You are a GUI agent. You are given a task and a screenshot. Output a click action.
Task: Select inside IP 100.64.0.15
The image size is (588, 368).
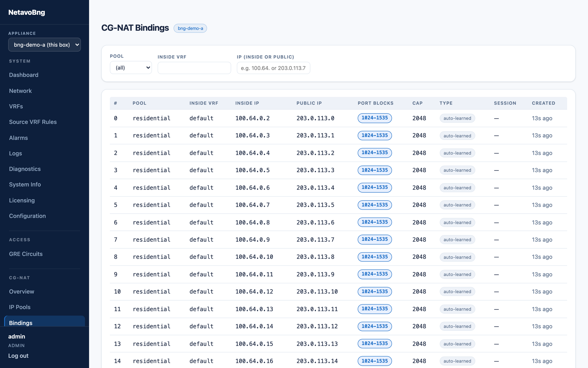(254, 344)
